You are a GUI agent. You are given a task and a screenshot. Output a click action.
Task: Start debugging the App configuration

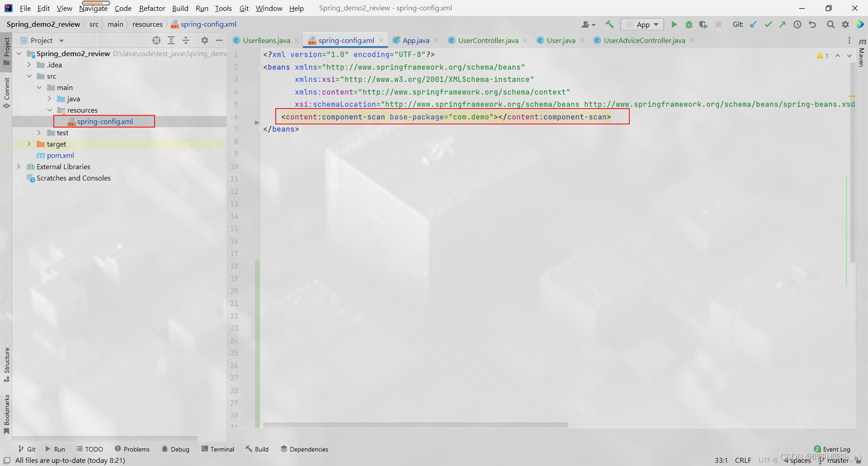coord(689,24)
